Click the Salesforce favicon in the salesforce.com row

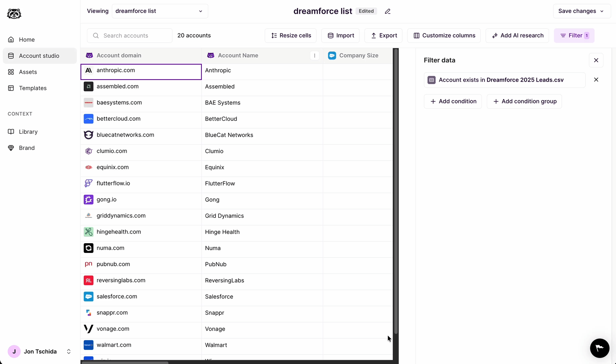(x=89, y=297)
